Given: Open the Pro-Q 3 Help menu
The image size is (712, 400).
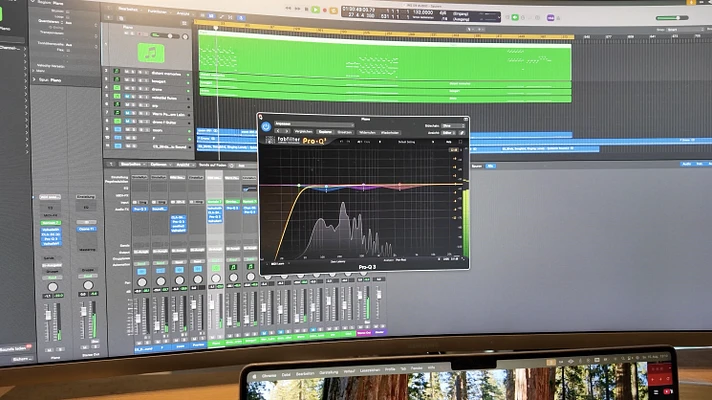Looking at the screenshot, I should click(x=449, y=142).
